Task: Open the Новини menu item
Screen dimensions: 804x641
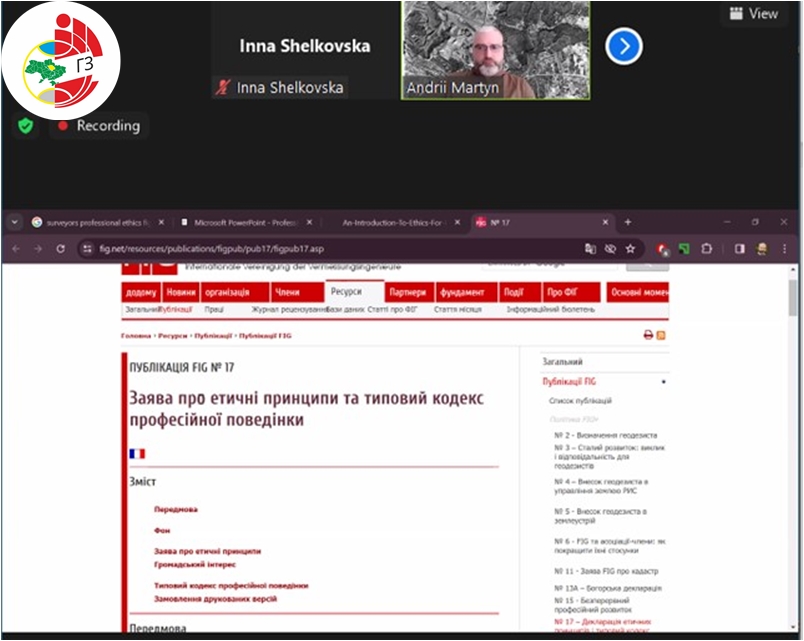Action: coord(181,292)
